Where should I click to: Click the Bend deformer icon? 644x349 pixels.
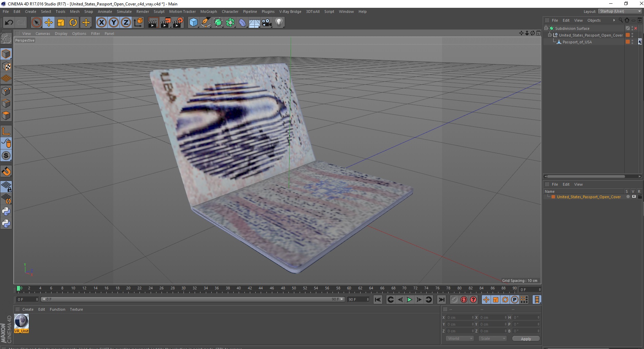(242, 23)
